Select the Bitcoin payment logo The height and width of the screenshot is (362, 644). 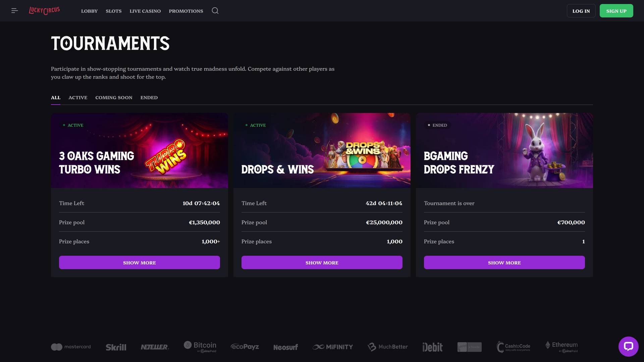tap(200, 347)
